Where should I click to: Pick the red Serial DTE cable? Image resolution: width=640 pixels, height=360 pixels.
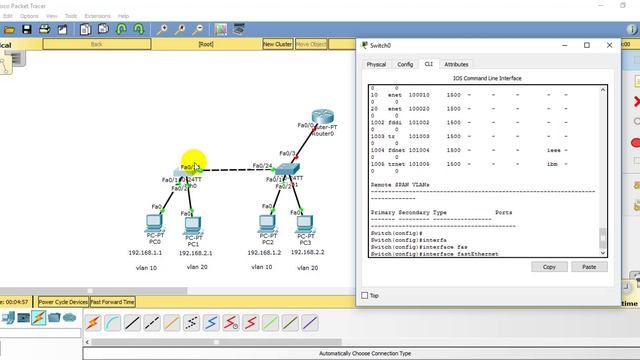pos(250,323)
